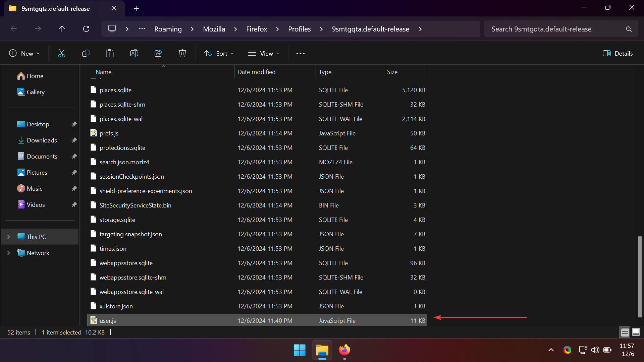Screen dimensions: 644x362
Task: Open Gallery in the navigation pane
Action: click(x=36, y=92)
